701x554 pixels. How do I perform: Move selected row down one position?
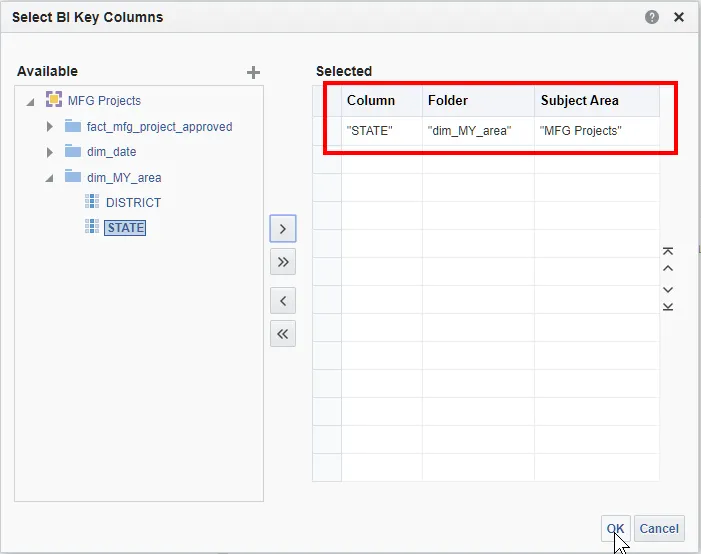tap(668, 289)
